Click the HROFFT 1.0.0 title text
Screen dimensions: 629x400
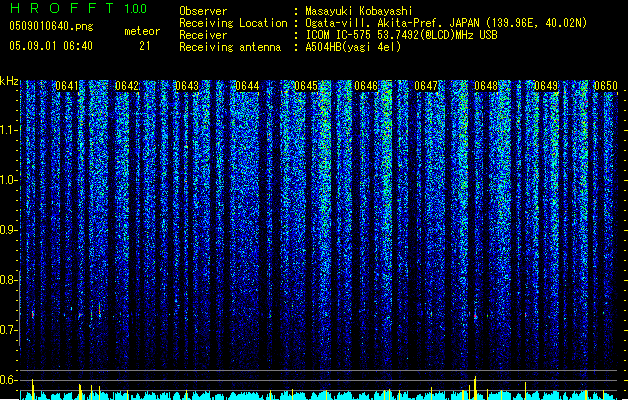(79, 8)
